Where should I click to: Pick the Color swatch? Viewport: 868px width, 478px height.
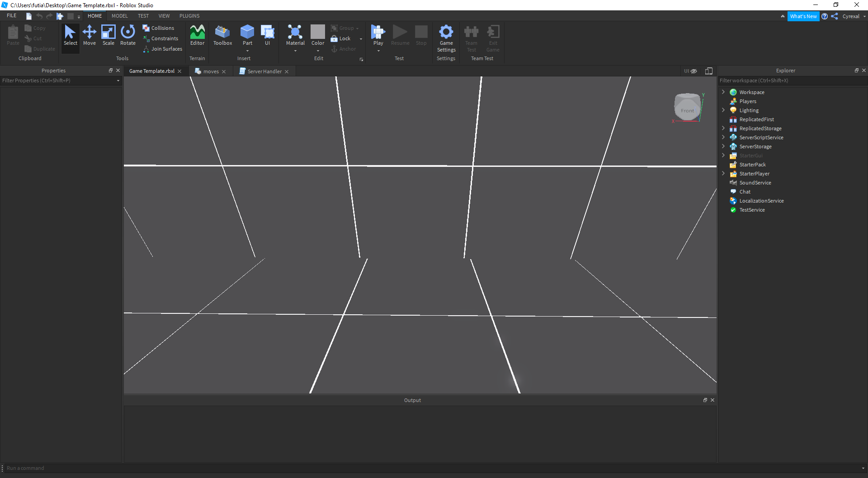318,32
